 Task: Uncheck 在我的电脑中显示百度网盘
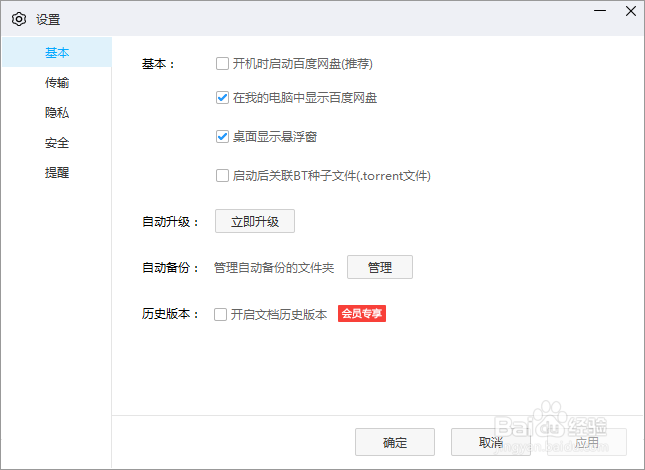(x=222, y=98)
